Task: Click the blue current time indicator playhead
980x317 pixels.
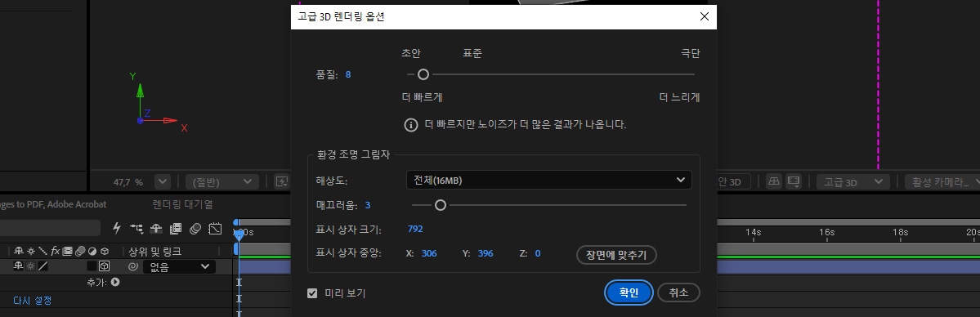Action: point(239,234)
